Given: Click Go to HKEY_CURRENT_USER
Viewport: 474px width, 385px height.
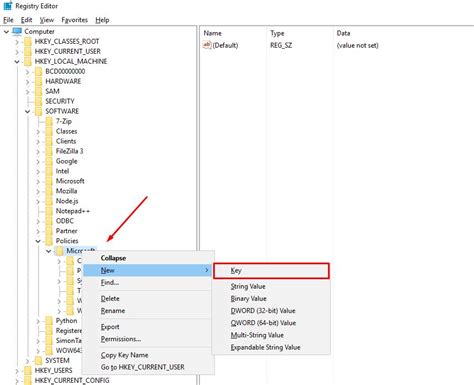Looking at the screenshot, I should [x=142, y=367].
